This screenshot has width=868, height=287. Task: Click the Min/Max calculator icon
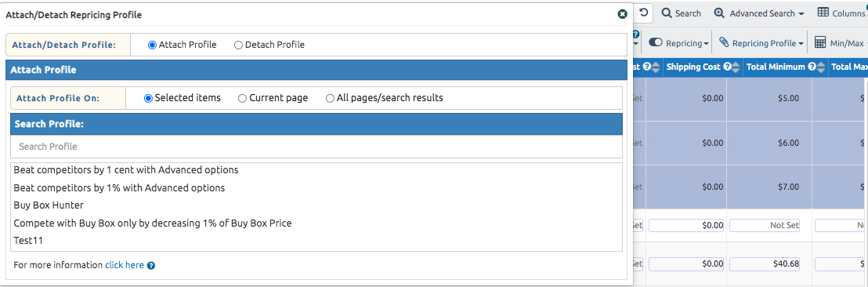pyautogui.click(x=820, y=42)
